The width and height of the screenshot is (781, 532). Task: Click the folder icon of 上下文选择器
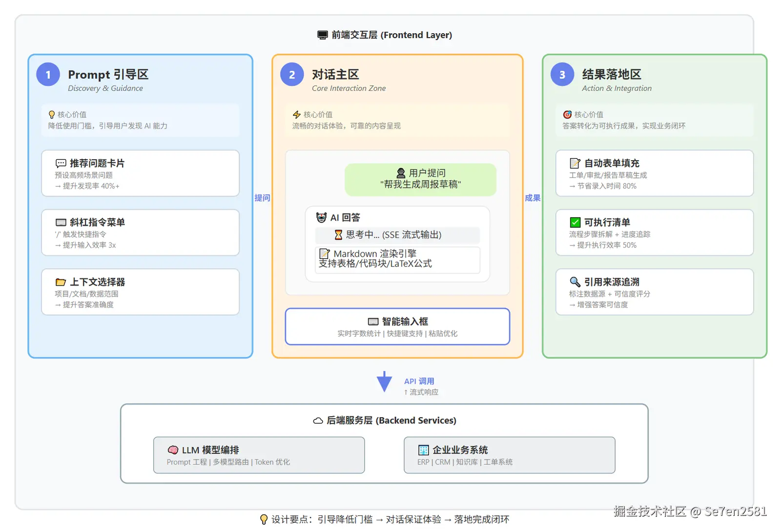[61, 282]
